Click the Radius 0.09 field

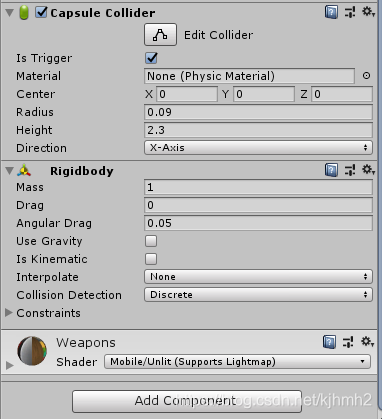tap(258, 112)
